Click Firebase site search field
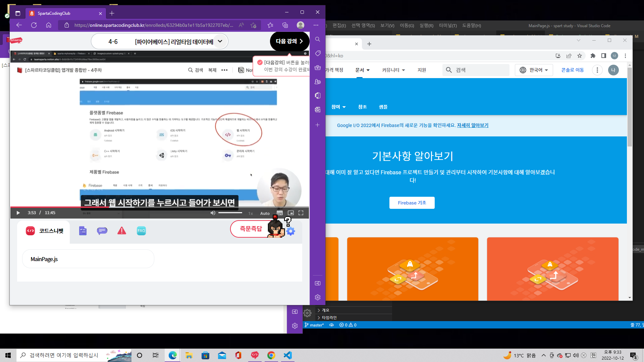This screenshot has width=644, height=362. (476, 70)
